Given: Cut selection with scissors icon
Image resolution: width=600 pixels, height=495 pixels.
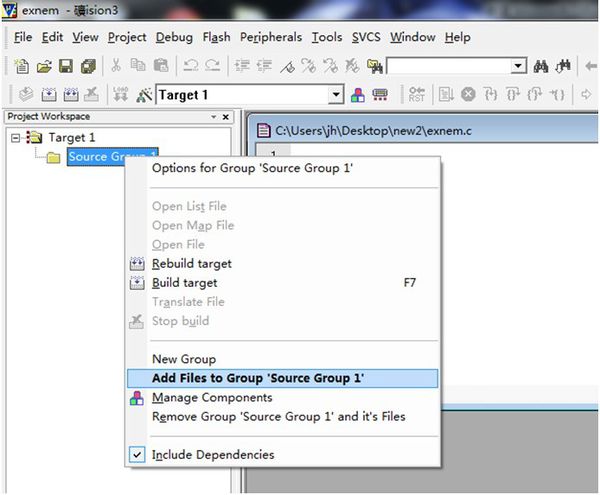Looking at the screenshot, I should pyautogui.click(x=116, y=66).
